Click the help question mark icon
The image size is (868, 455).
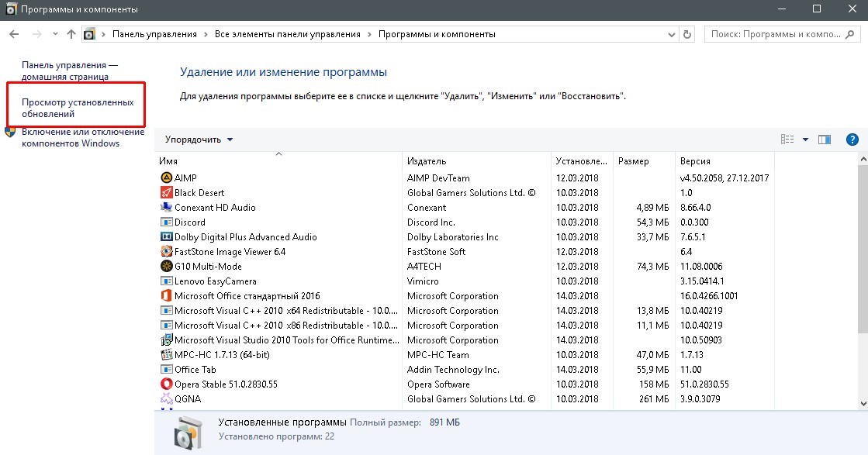852,140
